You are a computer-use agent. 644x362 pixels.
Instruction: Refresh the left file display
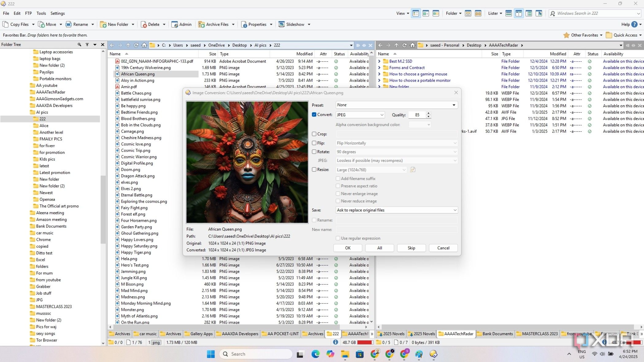click(136, 45)
